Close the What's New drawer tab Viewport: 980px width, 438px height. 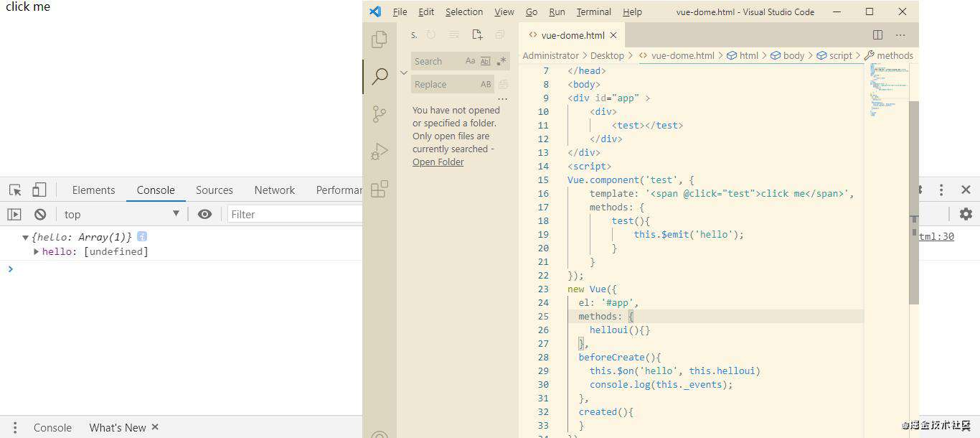point(155,427)
